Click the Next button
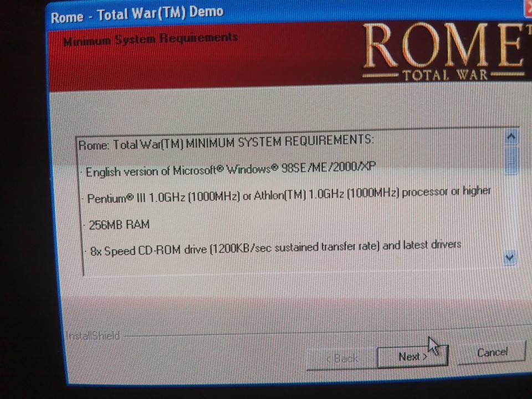 412,356
